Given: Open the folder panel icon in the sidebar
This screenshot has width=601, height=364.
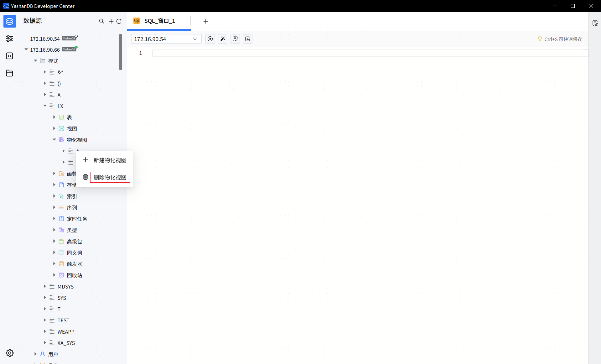Looking at the screenshot, I should click(x=9, y=73).
